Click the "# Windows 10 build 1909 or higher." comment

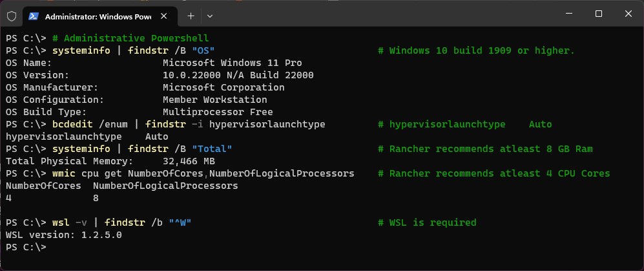[x=477, y=50]
